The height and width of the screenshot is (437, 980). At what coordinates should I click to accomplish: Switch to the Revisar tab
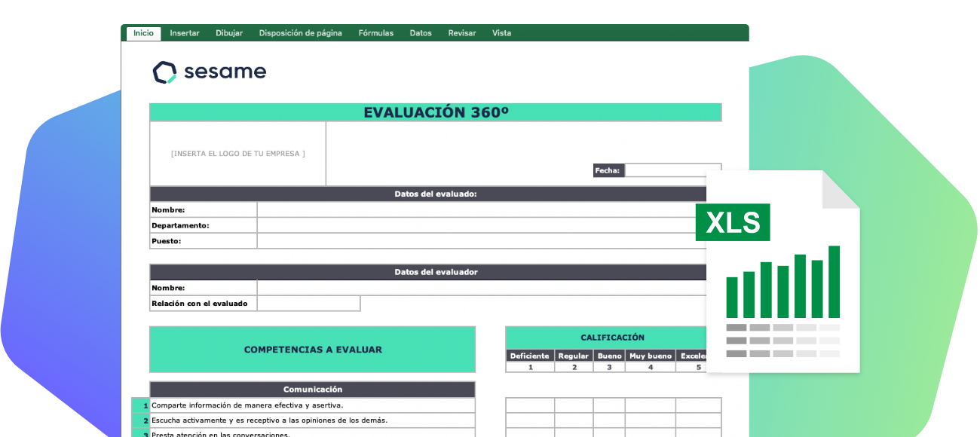(461, 33)
